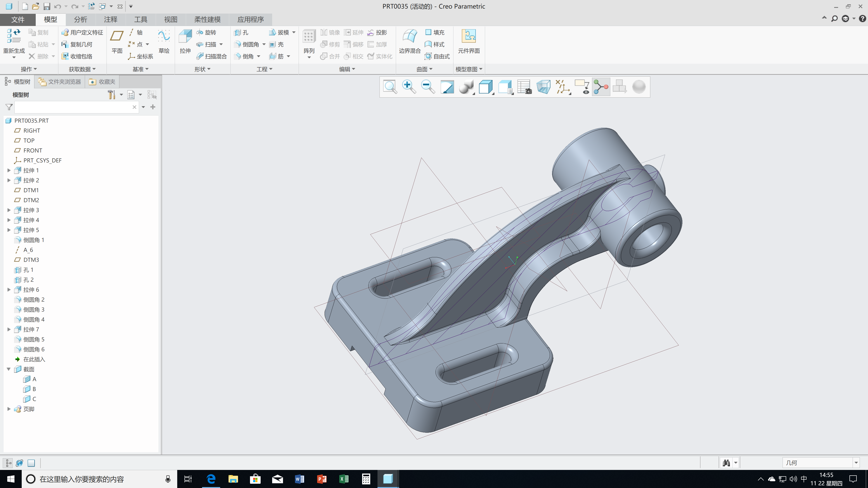This screenshot has height=488, width=868.
Task: Click the 扫描混合 (Swept Blend) tool
Action: tap(212, 56)
